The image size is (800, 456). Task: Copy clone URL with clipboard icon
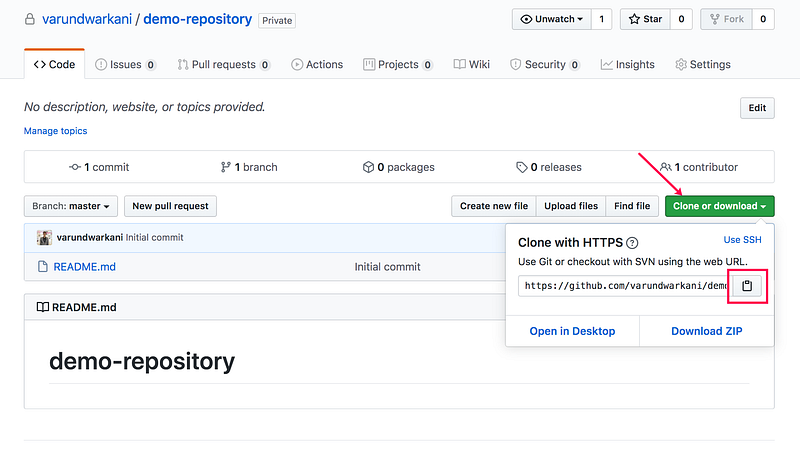click(x=747, y=286)
